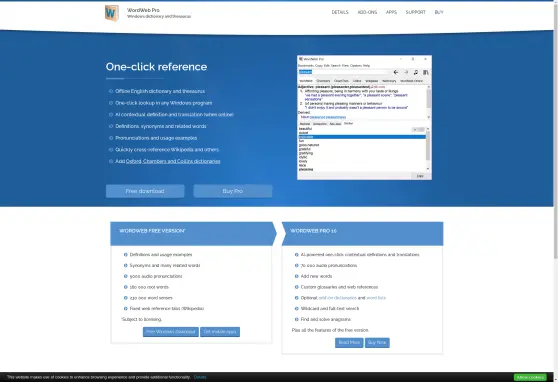Click the books icon in screenshot toolbar
558x382 pixels.
pyautogui.click(x=426, y=72)
